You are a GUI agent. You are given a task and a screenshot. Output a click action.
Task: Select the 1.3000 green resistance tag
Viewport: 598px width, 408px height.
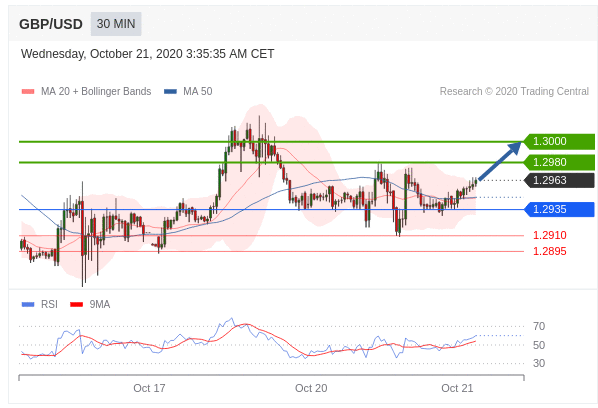click(x=559, y=141)
